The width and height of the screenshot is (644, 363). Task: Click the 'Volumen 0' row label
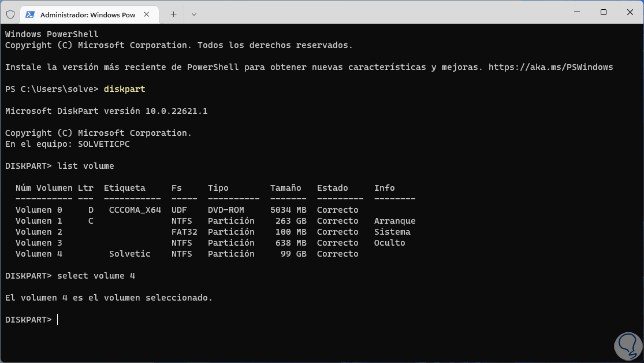click(x=39, y=210)
